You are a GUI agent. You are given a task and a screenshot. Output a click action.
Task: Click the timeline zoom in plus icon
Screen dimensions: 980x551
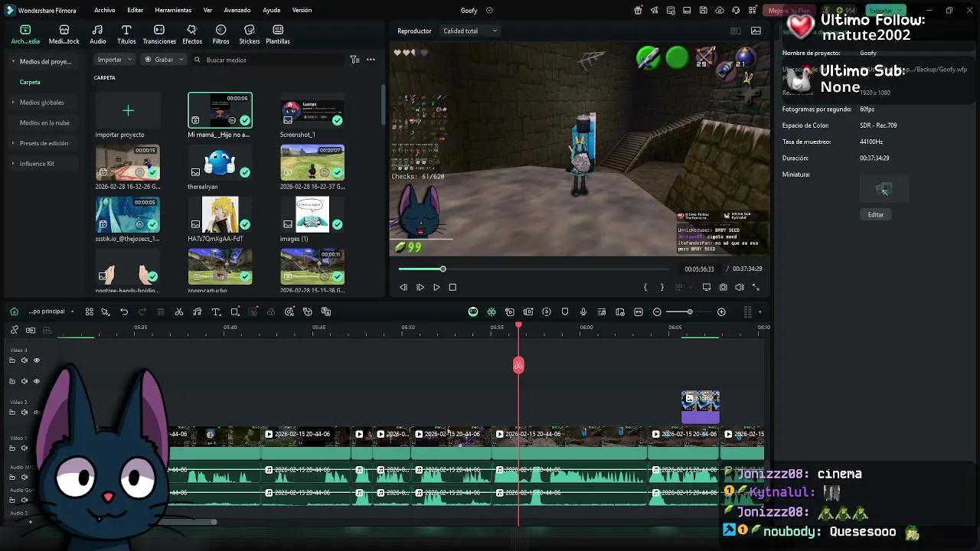pos(721,311)
